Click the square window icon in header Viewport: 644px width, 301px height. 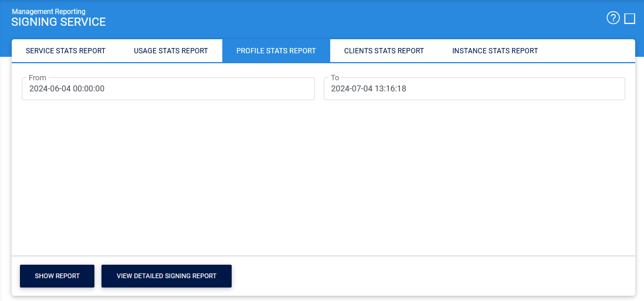[x=630, y=19]
